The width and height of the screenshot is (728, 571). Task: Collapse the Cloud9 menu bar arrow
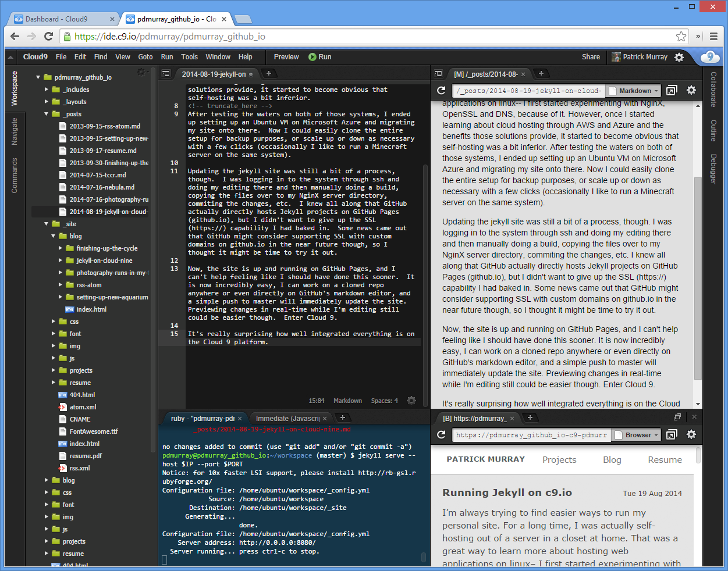tap(11, 57)
